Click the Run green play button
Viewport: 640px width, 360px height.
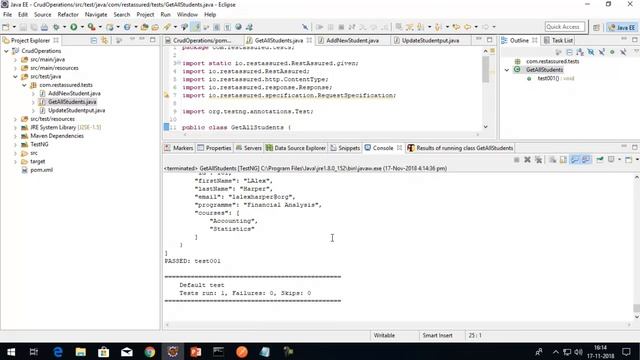[x=73, y=27]
